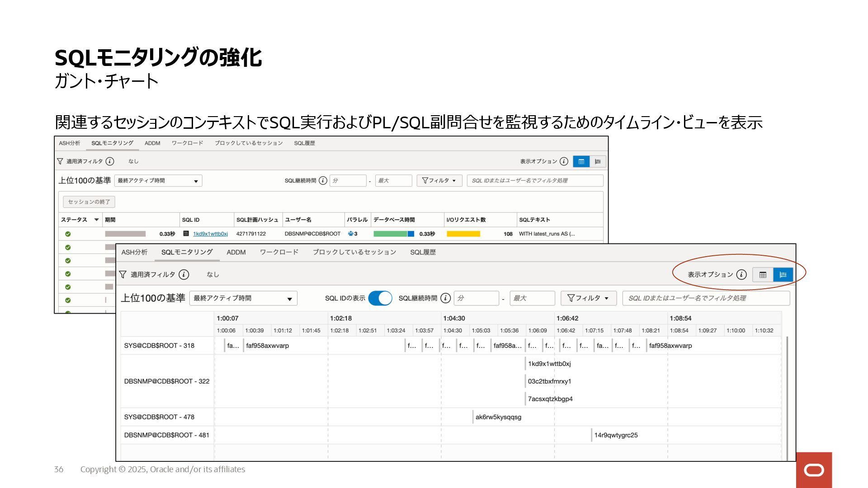Click sort arrow on ステータス column

96,220
